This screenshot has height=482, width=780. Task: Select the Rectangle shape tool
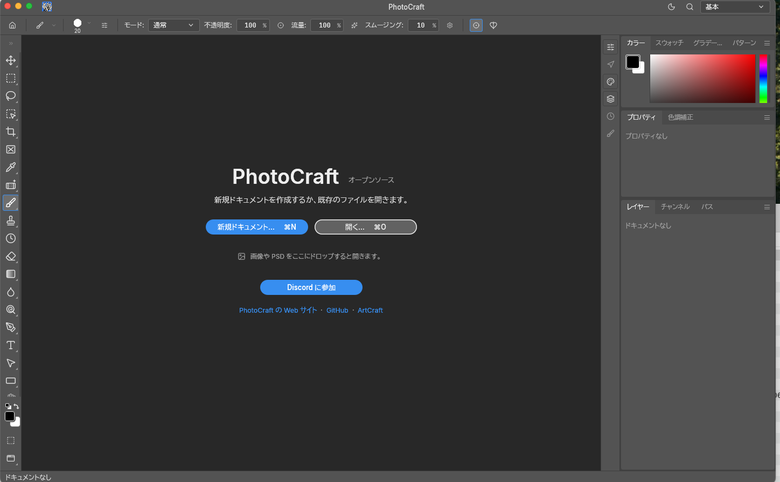point(10,381)
